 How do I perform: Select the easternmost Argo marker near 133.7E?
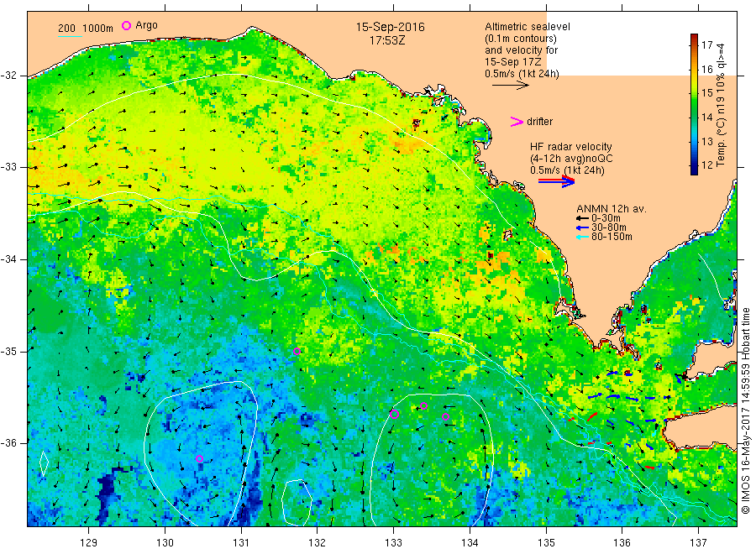point(445,416)
